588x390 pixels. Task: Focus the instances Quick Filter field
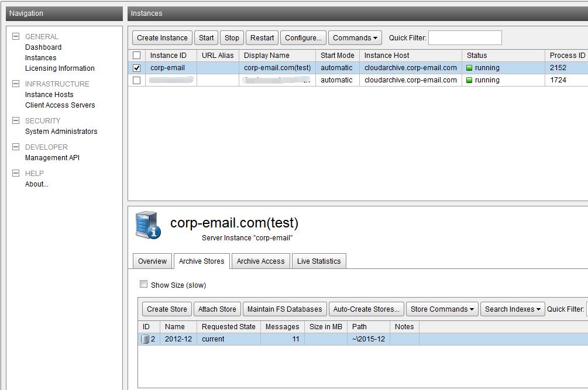click(465, 38)
